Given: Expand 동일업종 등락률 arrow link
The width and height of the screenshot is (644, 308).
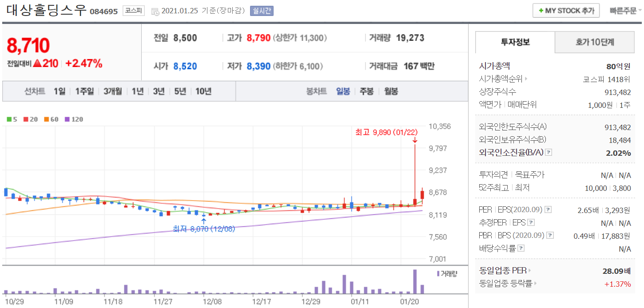Looking at the screenshot, I should click(536, 284).
